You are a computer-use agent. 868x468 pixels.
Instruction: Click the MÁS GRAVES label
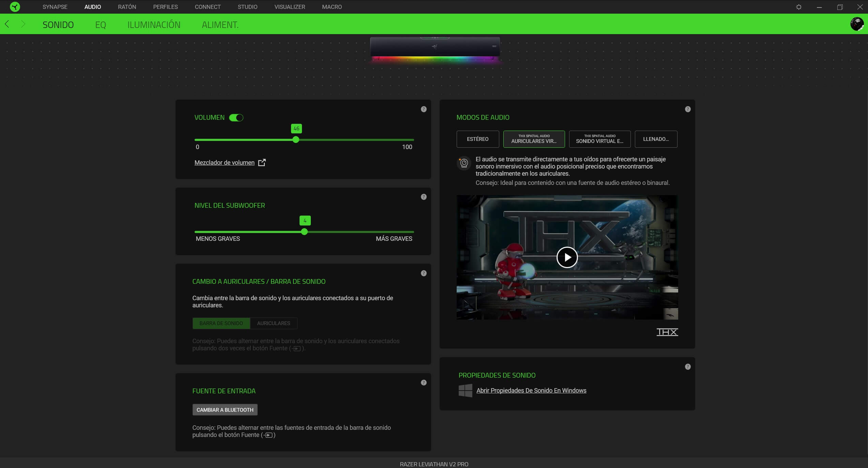click(x=394, y=239)
